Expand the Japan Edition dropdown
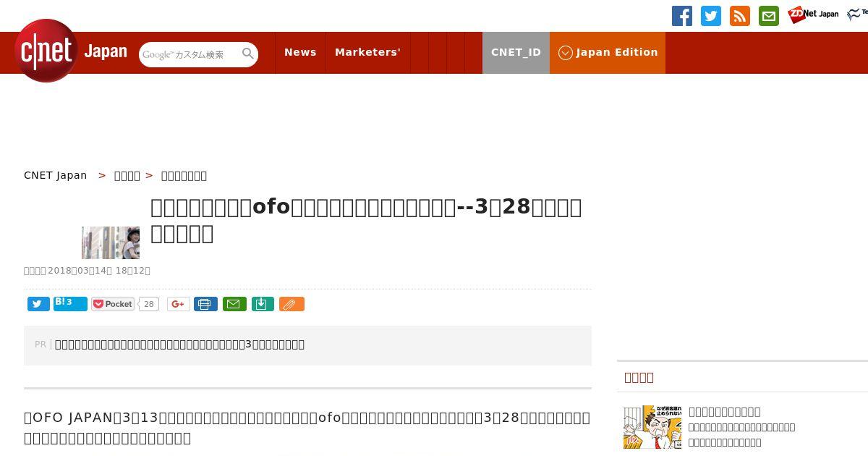Image resolution: width=868 pixels, height=456 pixels. tap(608, 52)
